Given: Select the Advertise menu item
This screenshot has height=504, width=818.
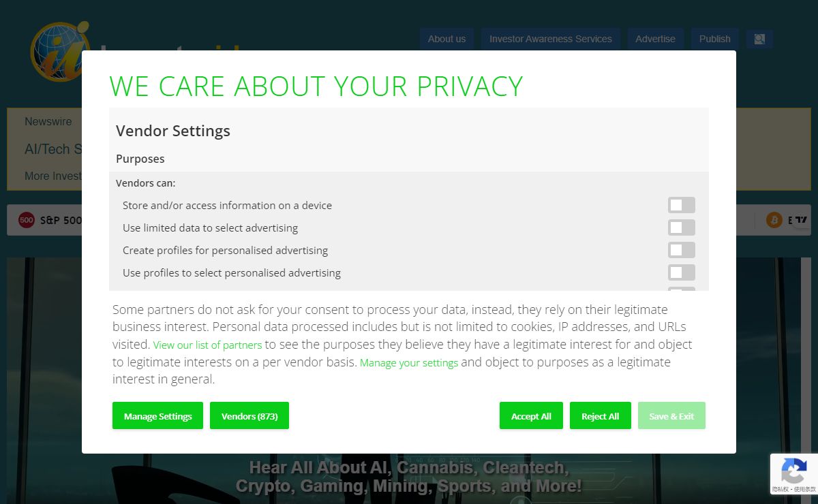Looking at the screenshot, I should pos(655,39).
